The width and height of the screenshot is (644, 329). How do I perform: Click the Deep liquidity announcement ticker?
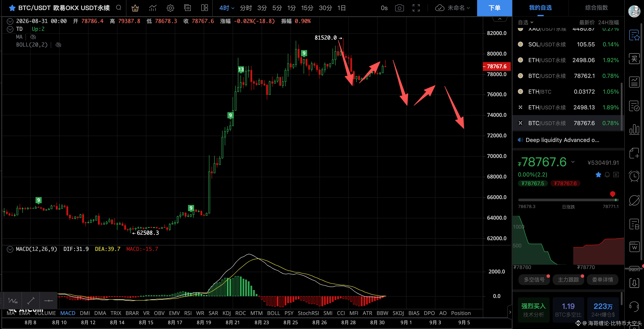coord(563,140)
